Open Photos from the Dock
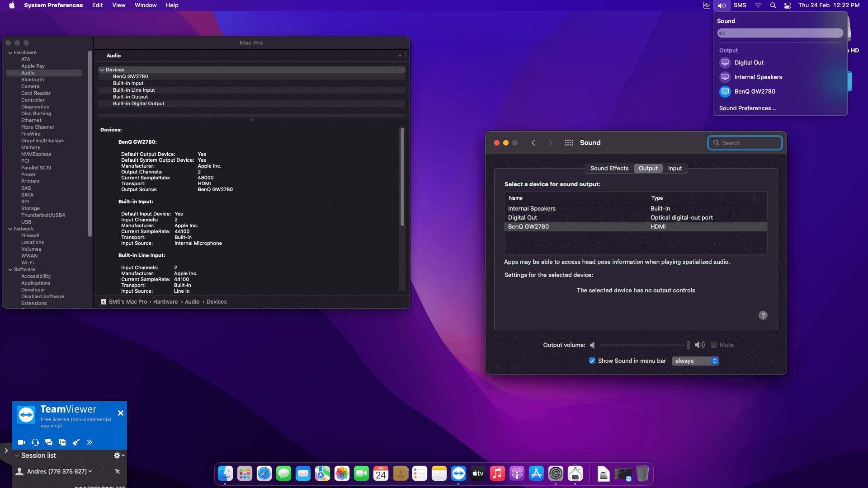 tap(342, 474)
